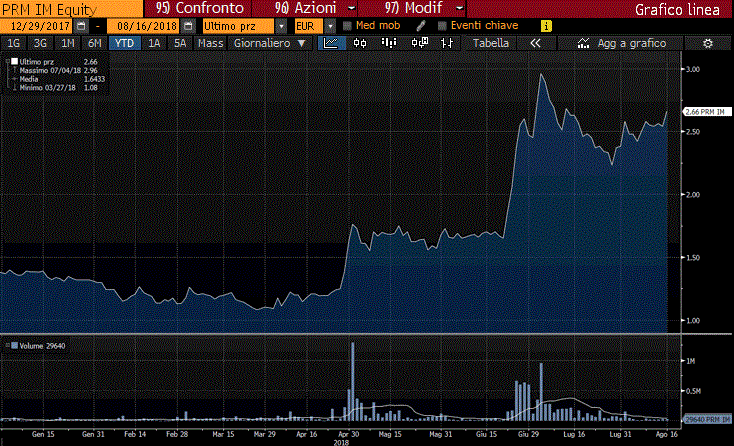This screenshot has height=446, width=734.
Task: Select the line chart type icon
Action: tap(331, 43)
